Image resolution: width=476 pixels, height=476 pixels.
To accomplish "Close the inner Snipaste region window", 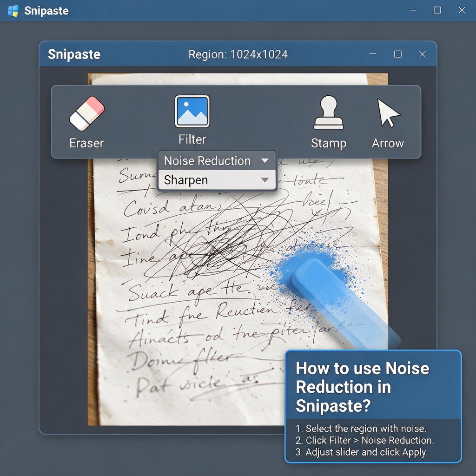I will (x=422, y=54).
